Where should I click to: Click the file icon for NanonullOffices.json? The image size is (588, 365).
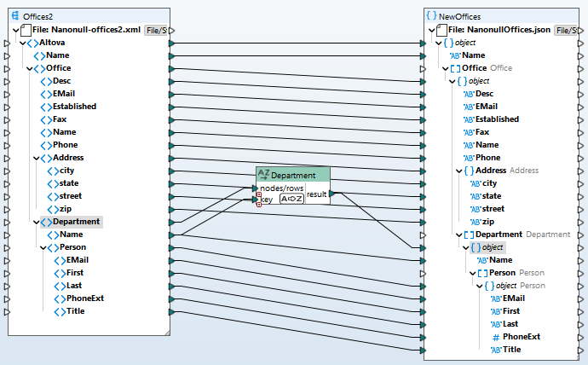coord(442,30)
